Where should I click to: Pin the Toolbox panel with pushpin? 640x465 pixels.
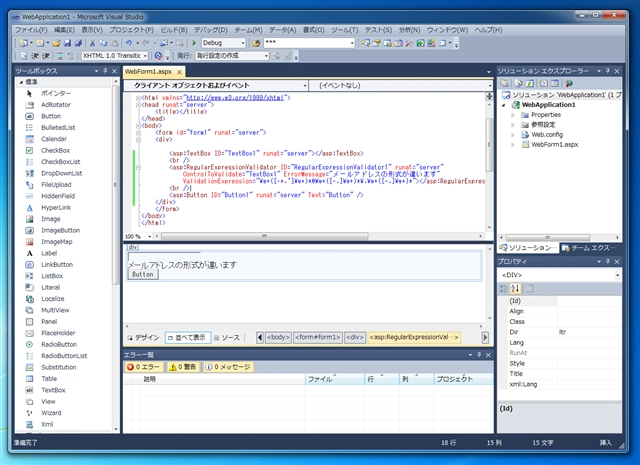[105, 71]
